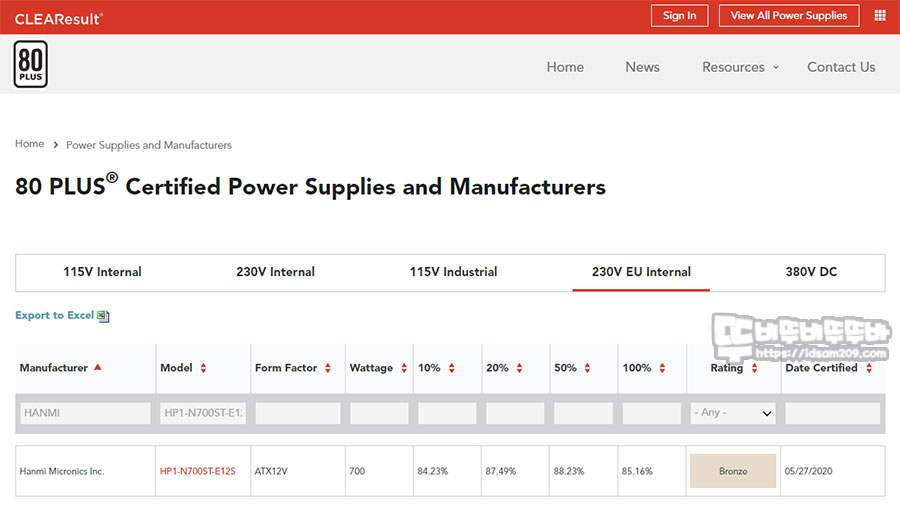Screen dimensions: 900x508
Task: Select the 230V EU Internal tab
Action: click(x=641, y=272)
